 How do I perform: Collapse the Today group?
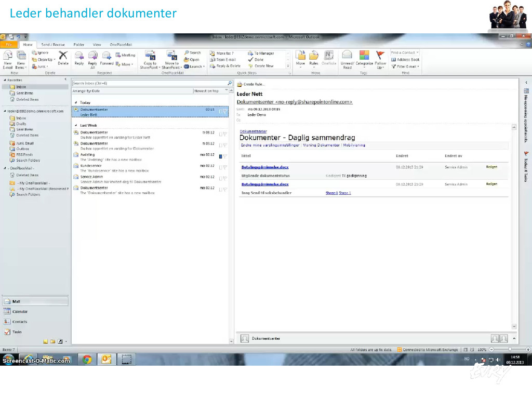[x=76, y=102]
